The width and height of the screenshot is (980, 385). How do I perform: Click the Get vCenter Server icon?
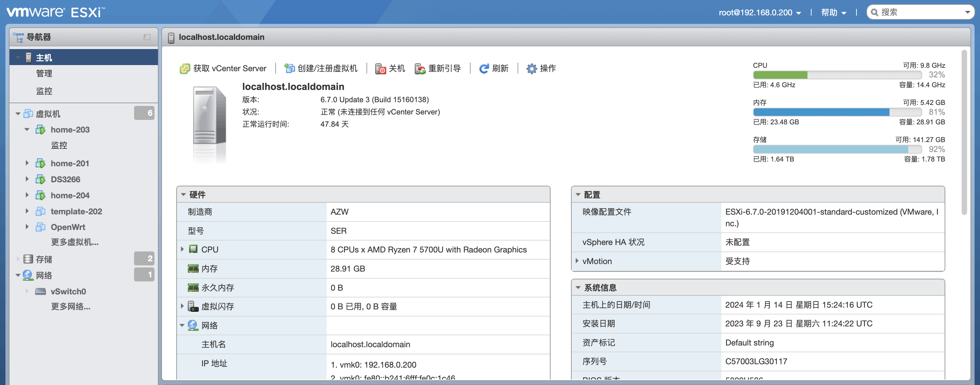coord(184,68)
